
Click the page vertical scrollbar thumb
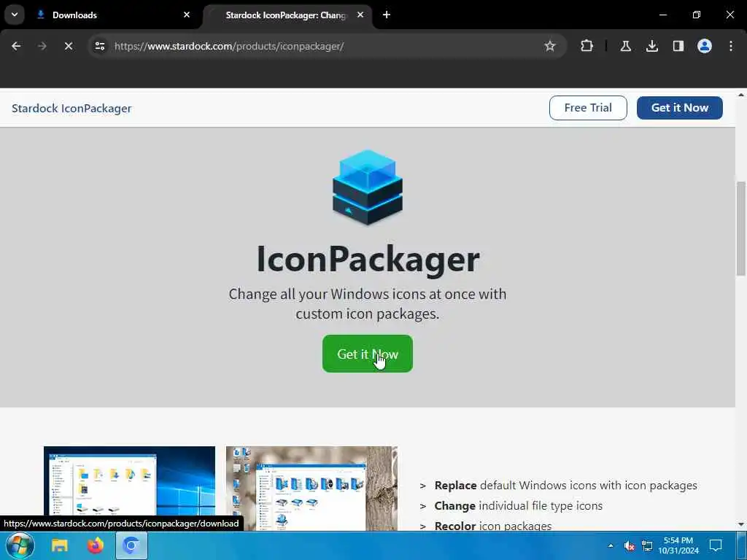pos(741,228)
